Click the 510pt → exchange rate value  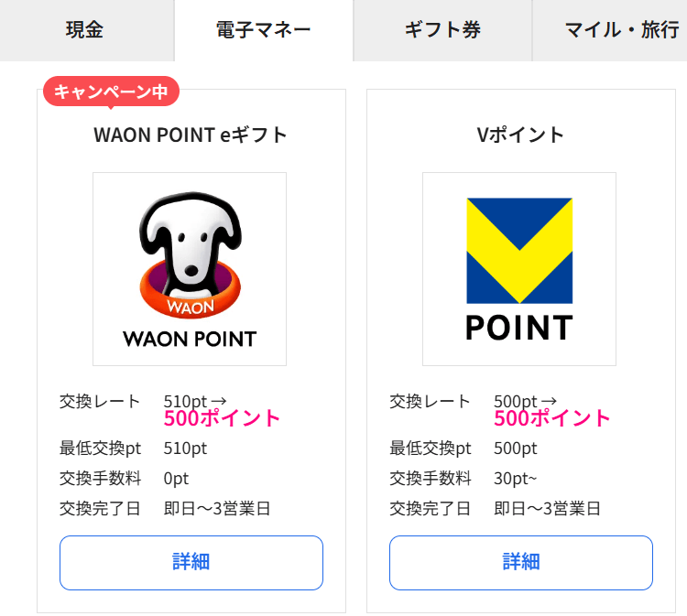tap(194, 401)
